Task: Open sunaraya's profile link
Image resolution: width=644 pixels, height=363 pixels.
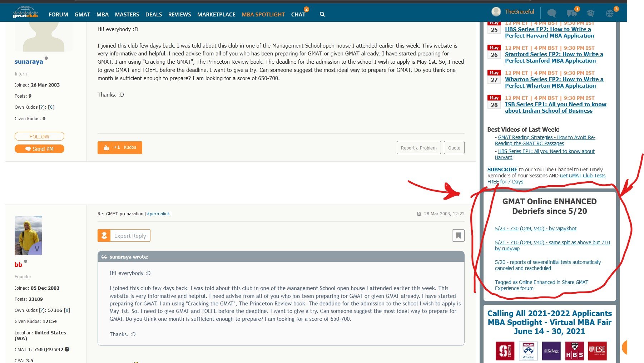Action: (29, 62)
